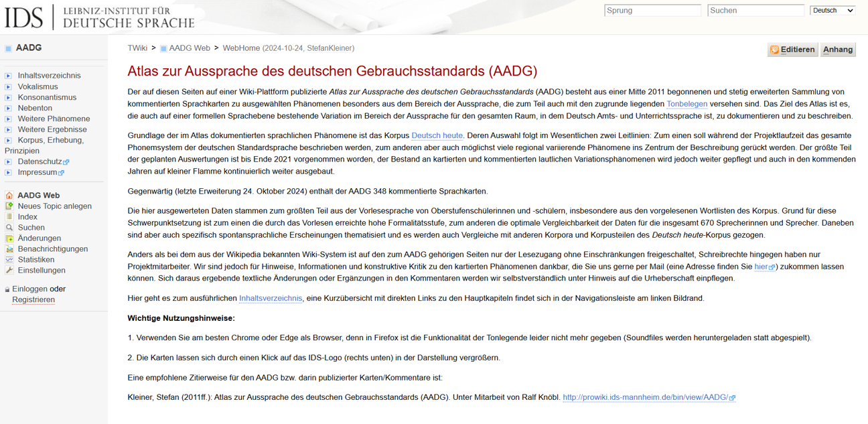Select the Index list icon
Image resolution: width=868 pixels, height=424 pixels.
pyautogui.click(x=9, y=216)
